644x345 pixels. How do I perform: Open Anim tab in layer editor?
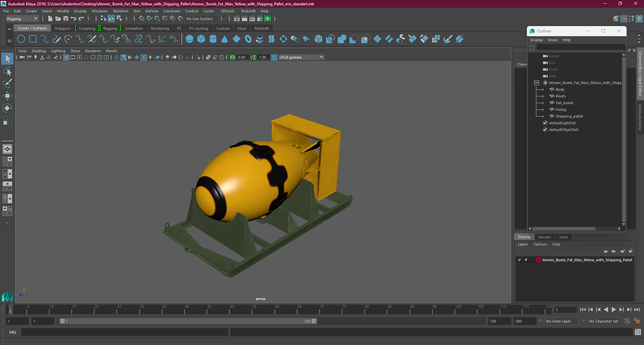(x=563, y=237)
